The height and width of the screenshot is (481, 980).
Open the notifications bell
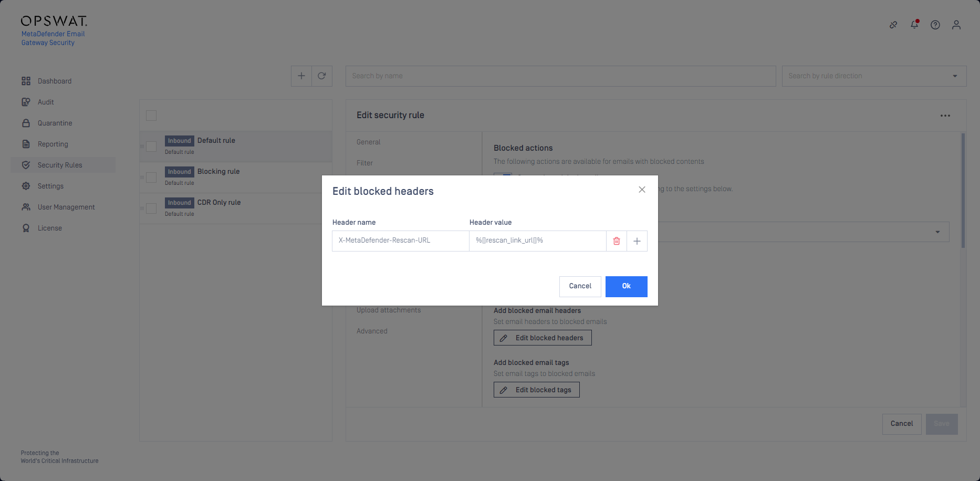pyautogui.click(x=914, y=25)
